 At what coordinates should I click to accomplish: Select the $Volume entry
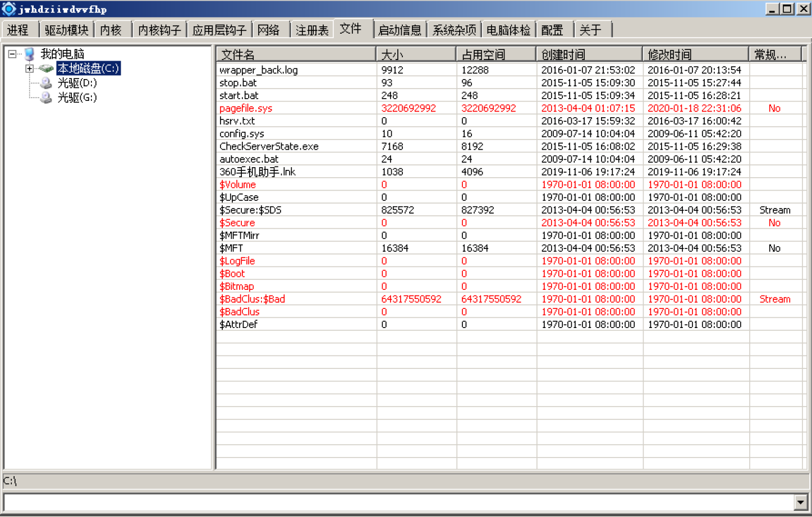pyautogui.click(x=237, y=184)
